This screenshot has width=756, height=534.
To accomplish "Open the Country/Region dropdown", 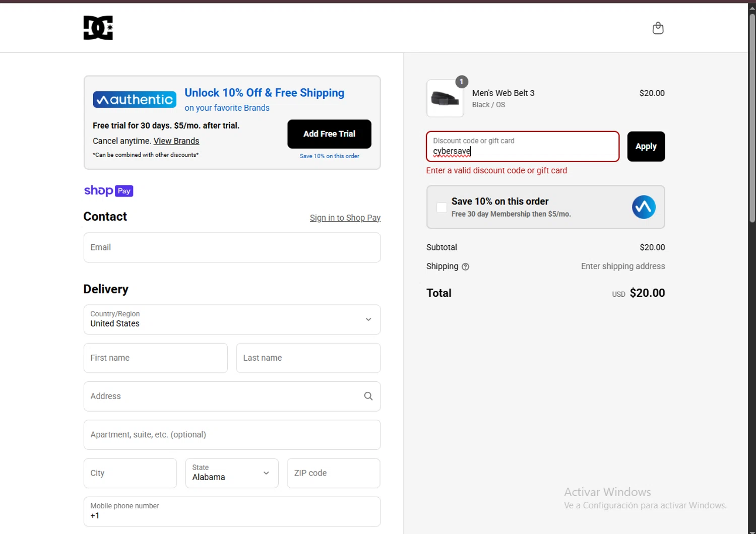I will 232,319.
